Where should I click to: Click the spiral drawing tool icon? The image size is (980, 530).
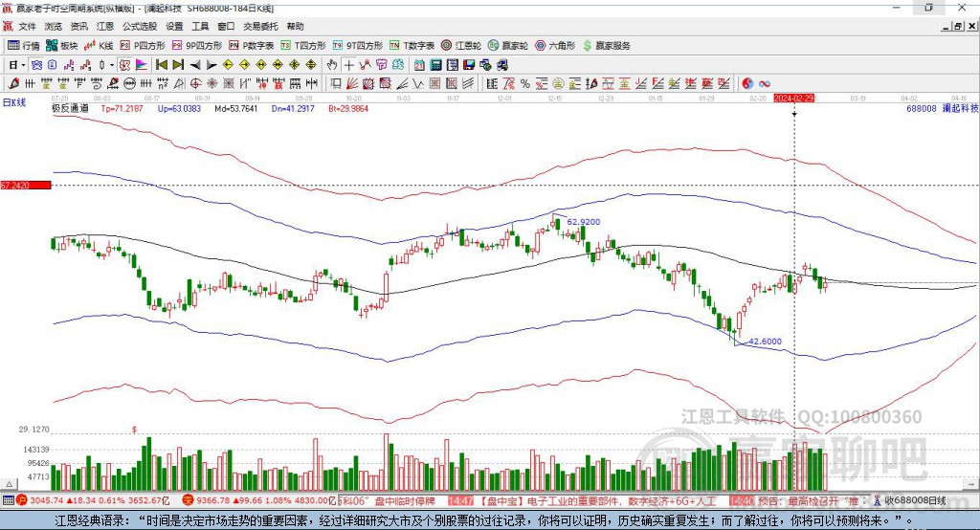pos(97,84)
